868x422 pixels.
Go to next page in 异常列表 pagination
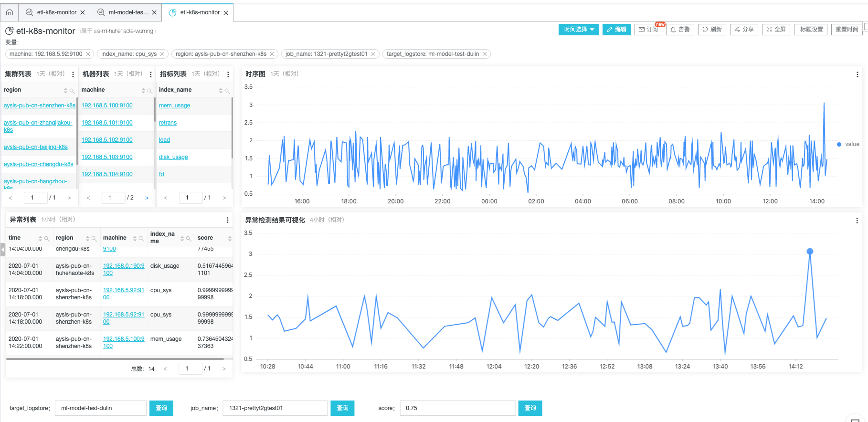coord(224,369)
